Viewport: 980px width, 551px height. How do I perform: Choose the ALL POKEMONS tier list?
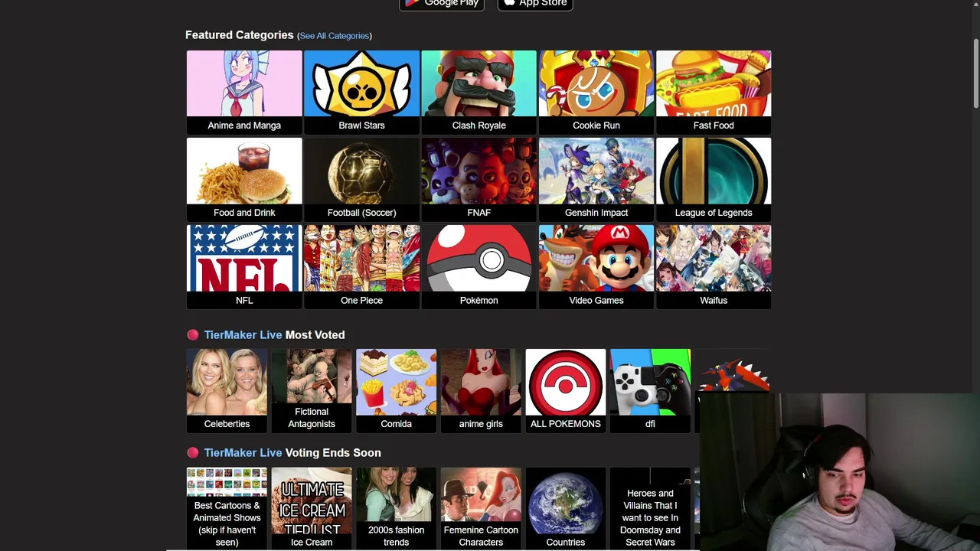click(x=566, y=390)
